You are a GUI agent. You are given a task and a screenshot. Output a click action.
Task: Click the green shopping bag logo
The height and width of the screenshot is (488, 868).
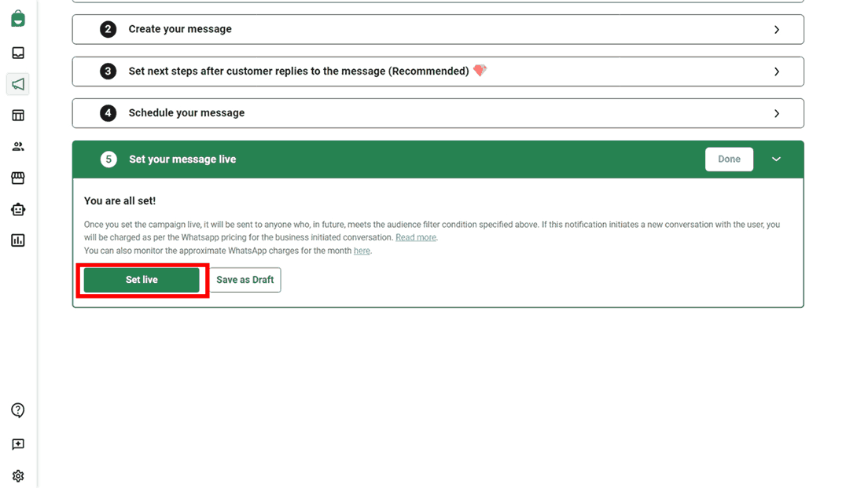18,18
